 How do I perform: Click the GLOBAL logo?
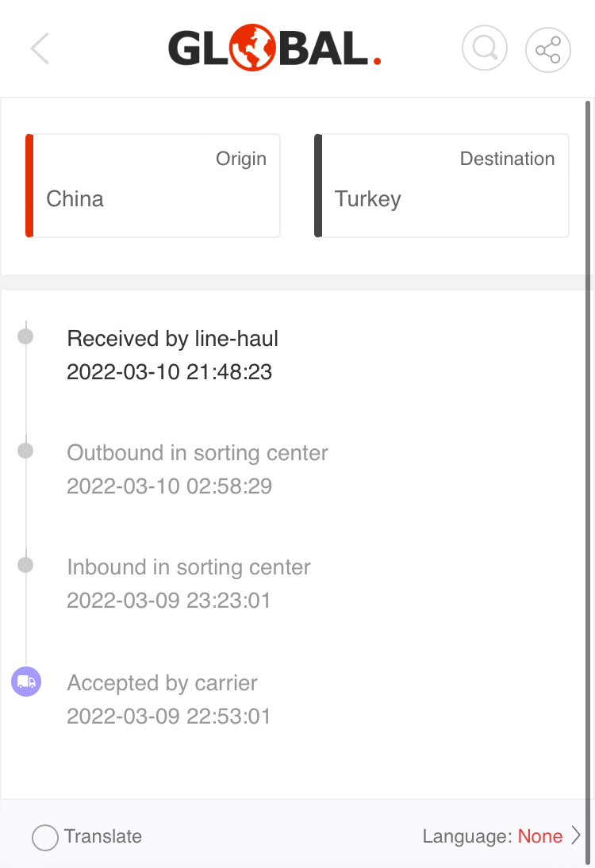(x=274, y=49)
